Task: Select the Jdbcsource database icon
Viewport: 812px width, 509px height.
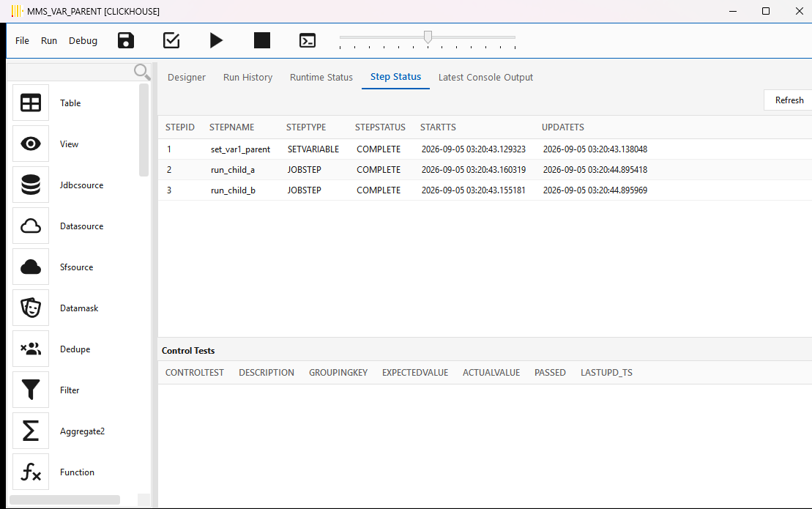Action: click(x=31, y=185)
